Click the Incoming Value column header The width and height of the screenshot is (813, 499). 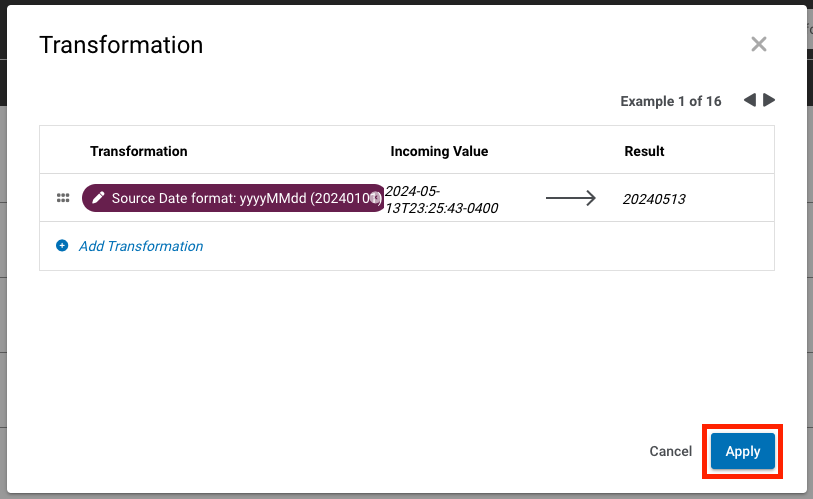point(439,151)
